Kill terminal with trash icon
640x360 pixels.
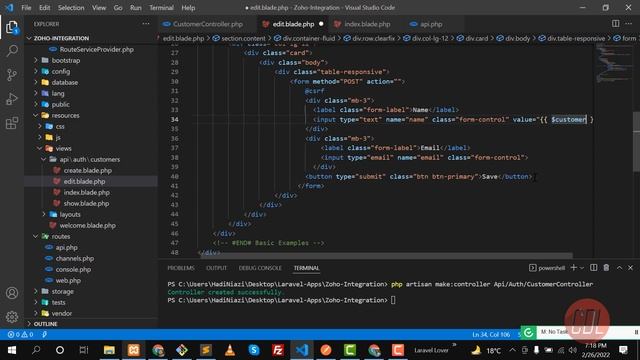click(606, 268)
